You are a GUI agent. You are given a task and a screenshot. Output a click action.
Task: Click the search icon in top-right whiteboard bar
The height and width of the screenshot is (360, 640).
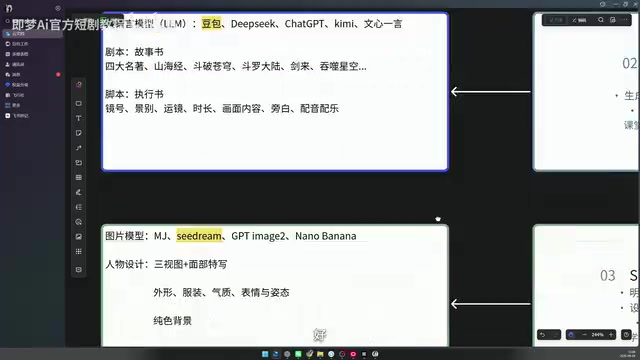click(x=601, y=20)
